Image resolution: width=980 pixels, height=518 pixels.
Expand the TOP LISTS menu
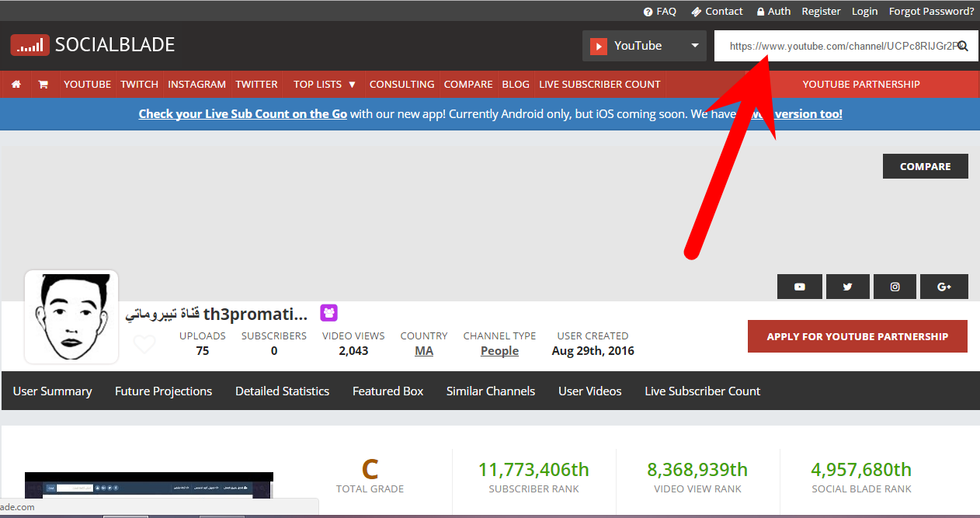click(x=324, y=84)
